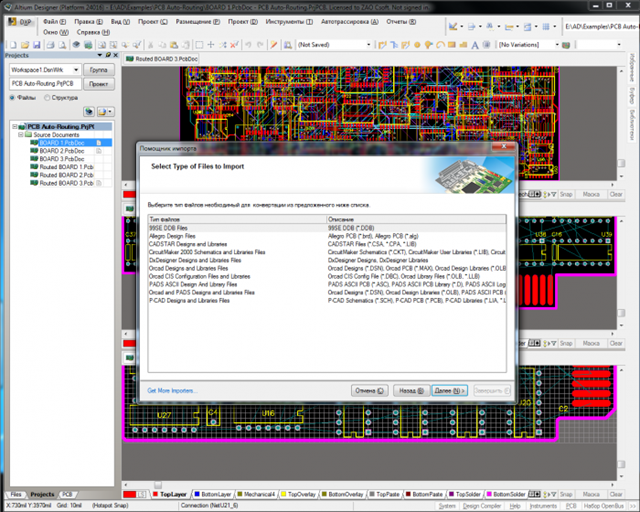Image resolution: width=640 pixels, height=512 pixels.
Task: Click the Проект button beside project field
Action: pyautogui.click(x=99, y=84)
